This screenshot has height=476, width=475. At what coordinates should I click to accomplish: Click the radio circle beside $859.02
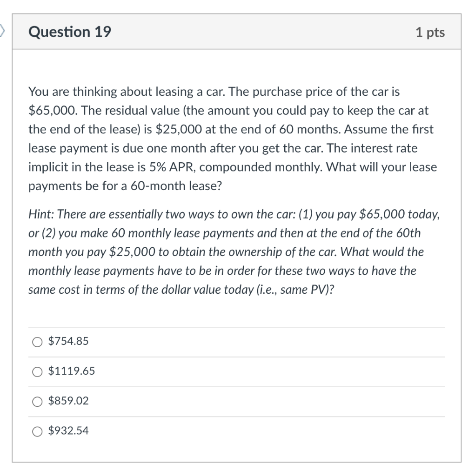(x=37, y=402)
